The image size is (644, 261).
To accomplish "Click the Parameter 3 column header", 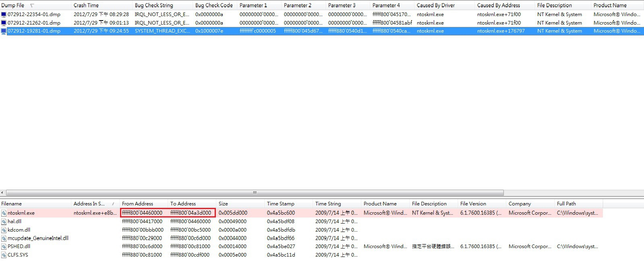I will click(x=348, y=5).
